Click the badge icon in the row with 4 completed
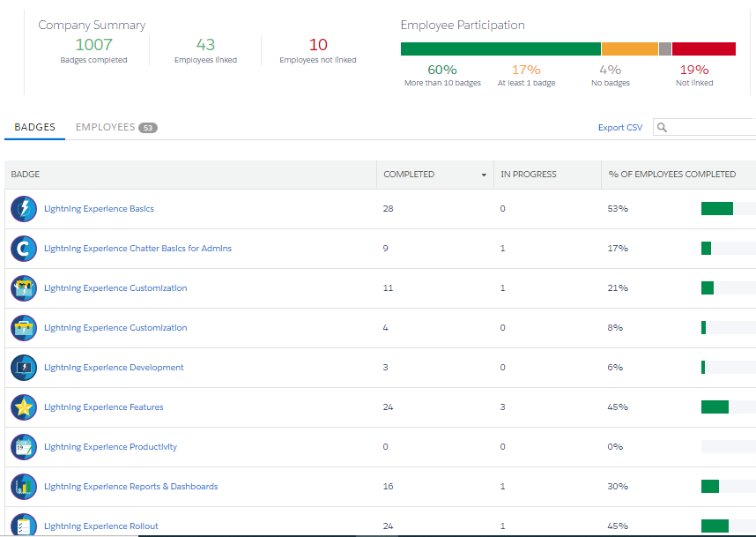This screenshot has width=756, height=537. [x=24, y=328]
